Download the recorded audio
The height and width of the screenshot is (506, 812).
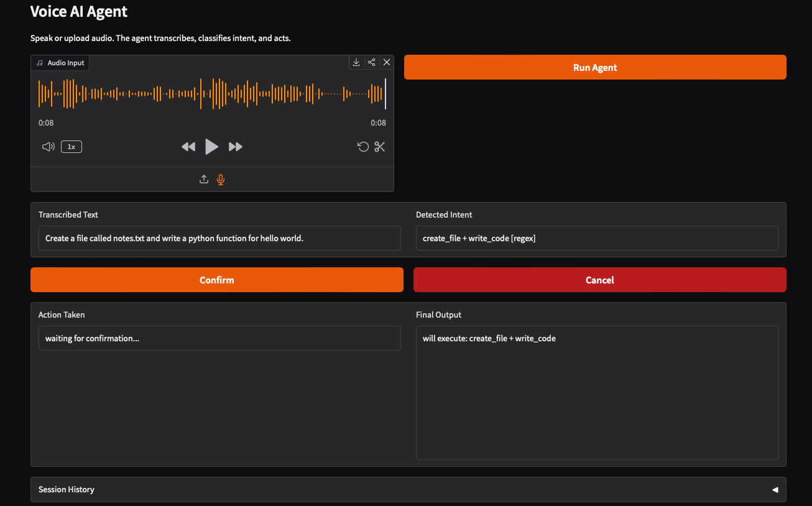coord(356,62)
